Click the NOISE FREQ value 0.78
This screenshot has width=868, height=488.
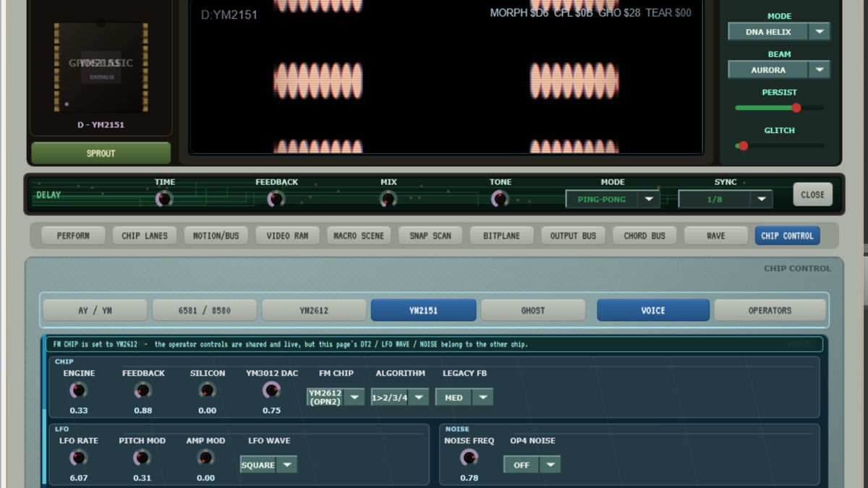tap(469, 478)
